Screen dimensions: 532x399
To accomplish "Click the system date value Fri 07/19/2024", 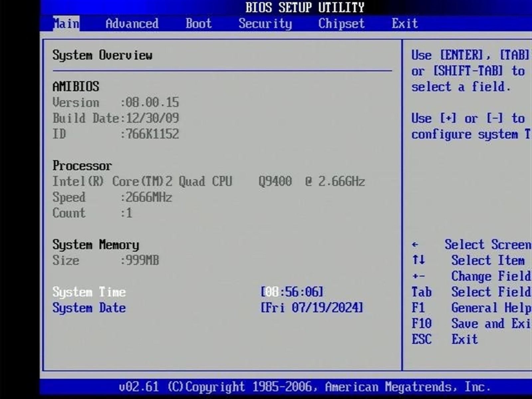I will click(x=312, y=308).
